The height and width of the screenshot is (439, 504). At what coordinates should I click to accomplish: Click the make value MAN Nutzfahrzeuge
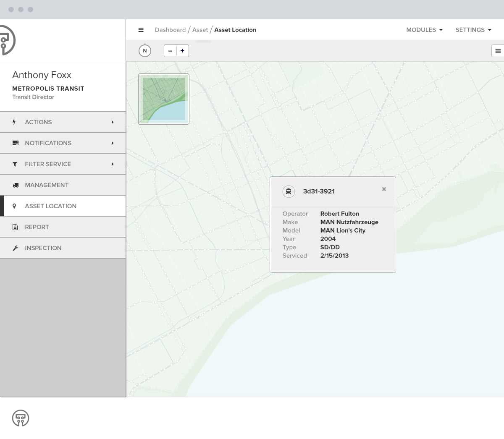click(x=349, y=222)
